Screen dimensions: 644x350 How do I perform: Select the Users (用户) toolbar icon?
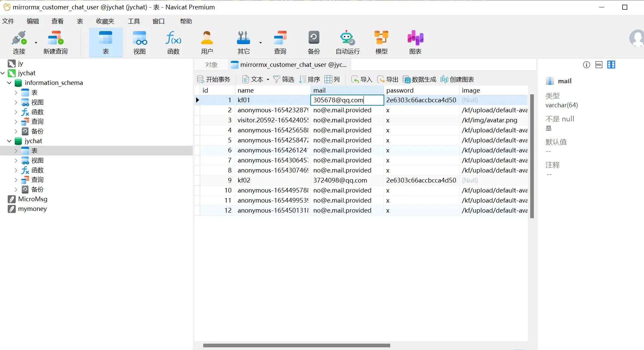(x=207, y=42)
